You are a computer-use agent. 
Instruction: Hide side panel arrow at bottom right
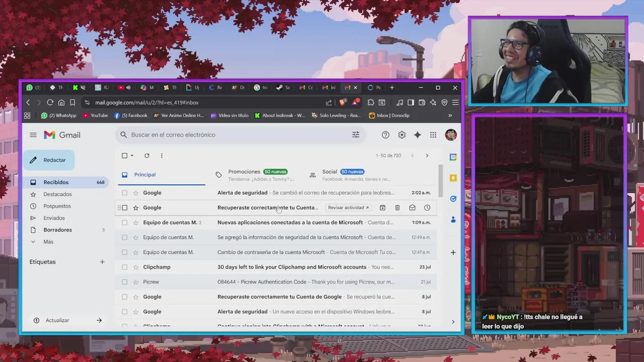(x=453, y=322)
